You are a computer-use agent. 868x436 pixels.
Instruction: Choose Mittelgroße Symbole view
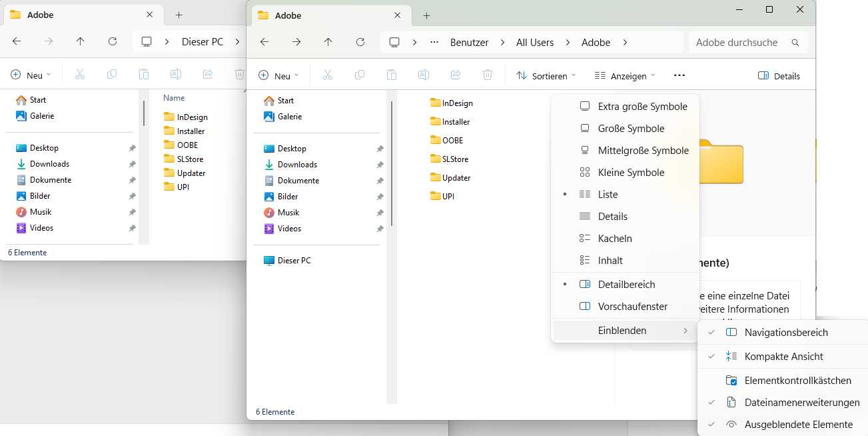pos(625,150)
